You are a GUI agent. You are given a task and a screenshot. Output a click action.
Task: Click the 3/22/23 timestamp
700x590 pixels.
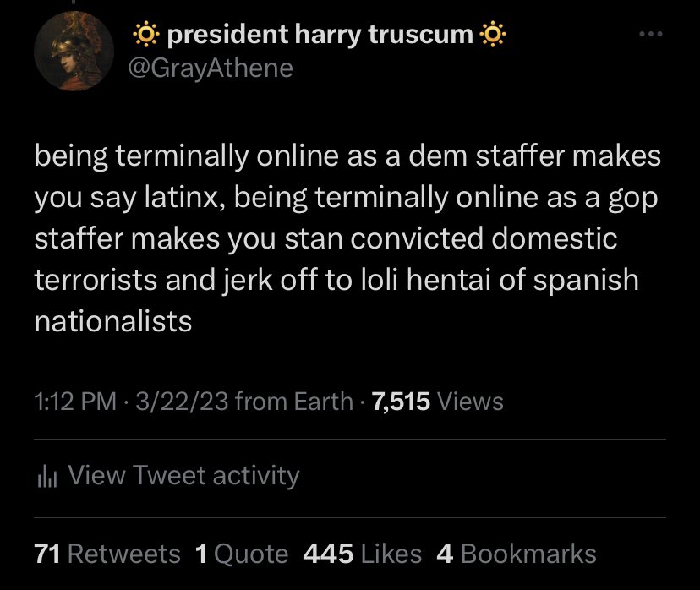[x=182, y=401]
